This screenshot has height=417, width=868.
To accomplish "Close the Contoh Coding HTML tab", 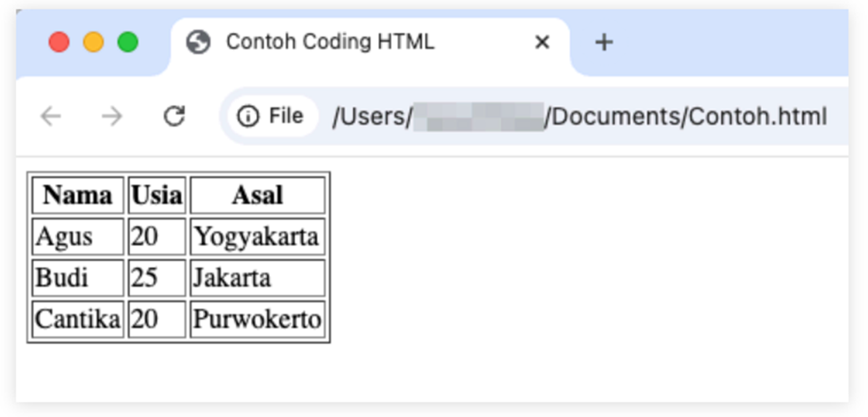I will pyautogui.click(x=542, y=42).
